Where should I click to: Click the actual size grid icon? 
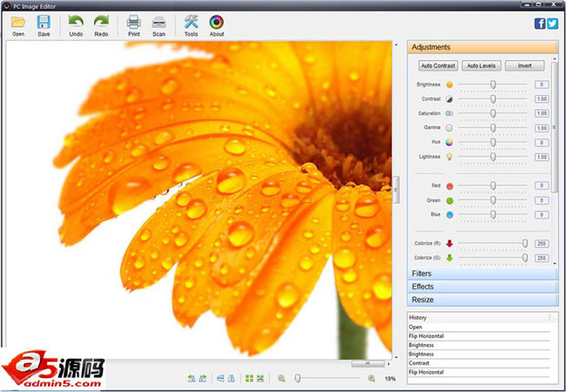coord(249,378)
